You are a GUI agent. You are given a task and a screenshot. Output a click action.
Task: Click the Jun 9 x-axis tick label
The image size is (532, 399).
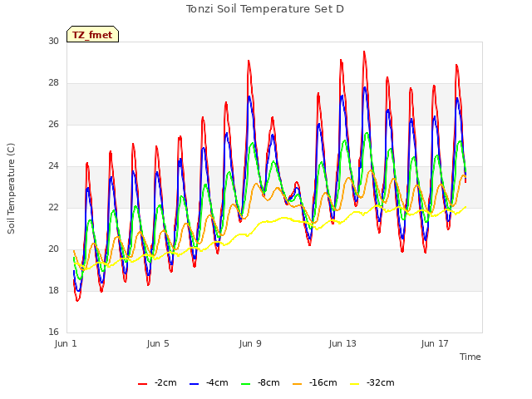[250, 343]
